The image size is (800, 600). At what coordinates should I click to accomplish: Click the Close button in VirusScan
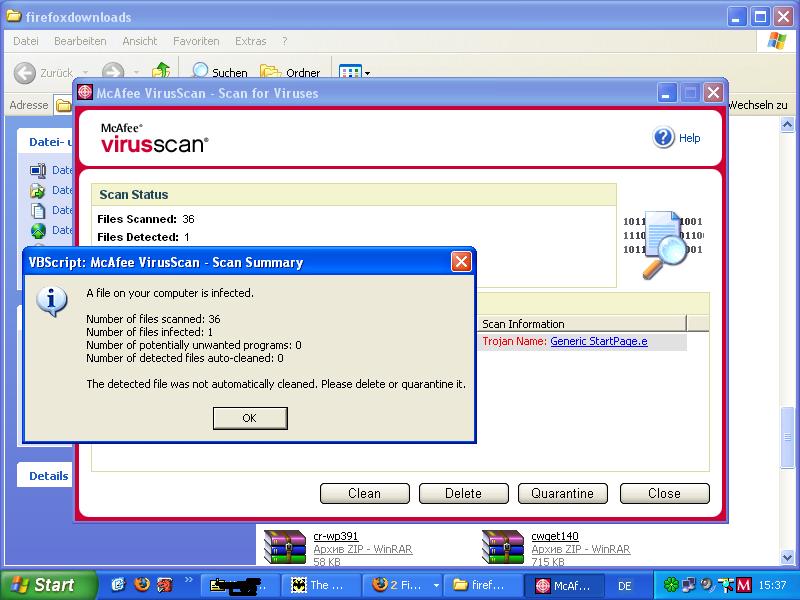point(664,493)
